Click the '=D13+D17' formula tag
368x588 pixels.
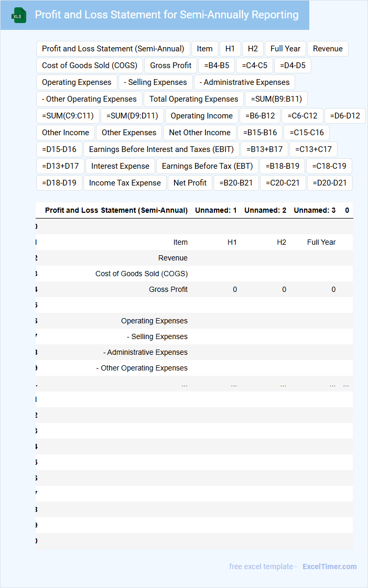[60, 166]
